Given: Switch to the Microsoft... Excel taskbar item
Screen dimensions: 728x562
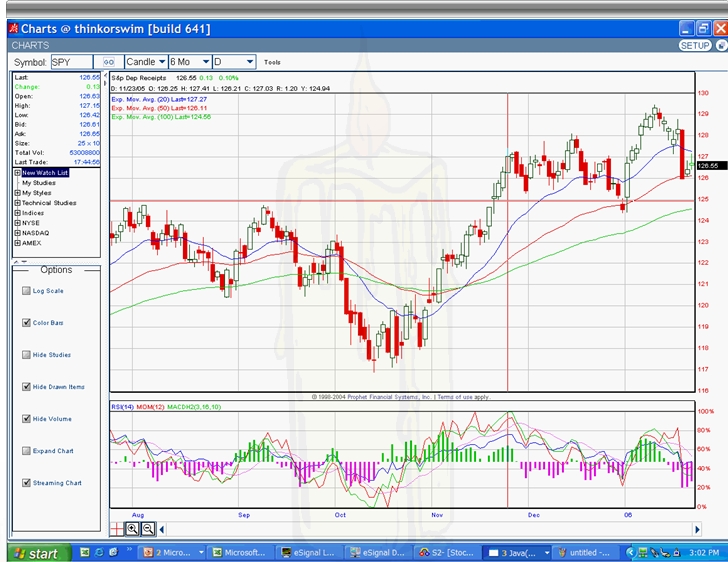Looking at the screenshot, I should pos(240,553).
